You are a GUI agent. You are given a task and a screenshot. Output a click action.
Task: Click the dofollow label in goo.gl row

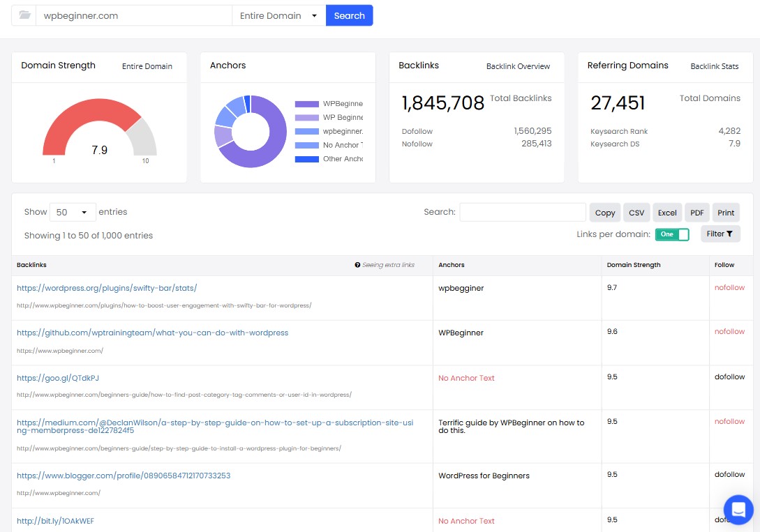click(x=729, y=377)
